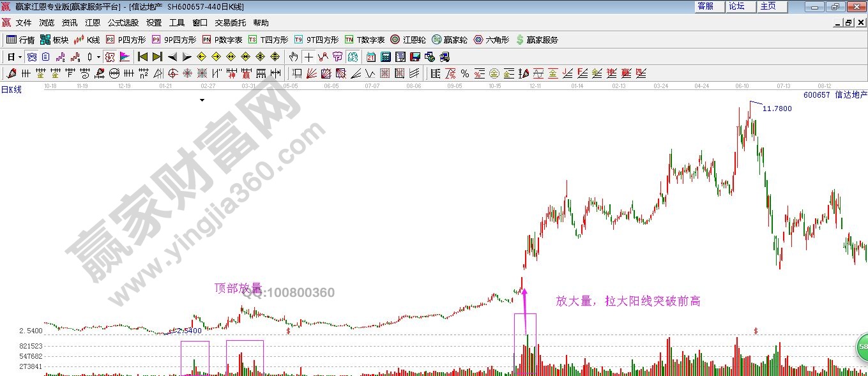Select the percent sign drawing tool

point(464,73)
